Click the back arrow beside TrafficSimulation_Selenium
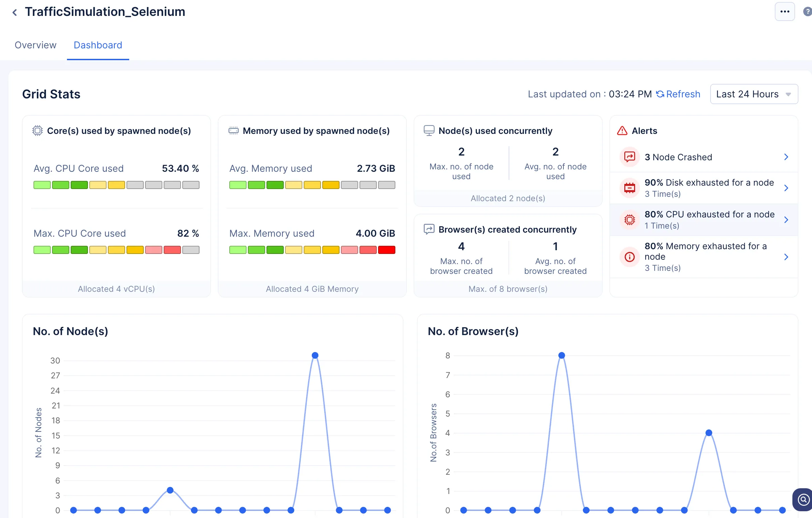This screenshot has width=812, height=518. 15,13
